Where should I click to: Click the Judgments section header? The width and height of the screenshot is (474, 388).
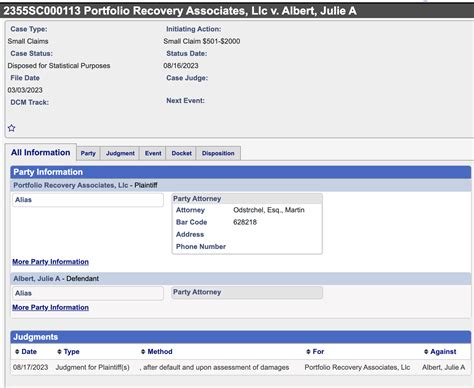(240, 337)
